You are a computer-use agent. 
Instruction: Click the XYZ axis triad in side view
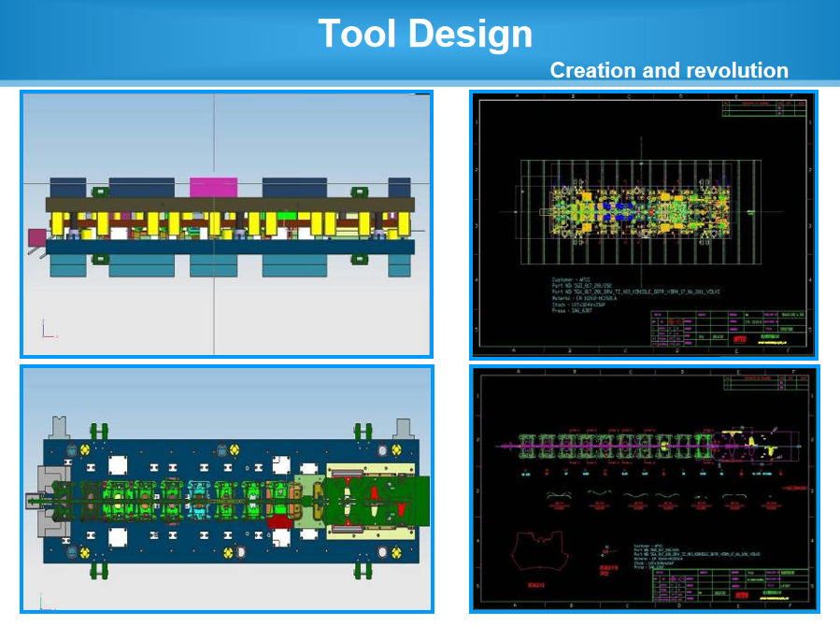coord(47,329)
